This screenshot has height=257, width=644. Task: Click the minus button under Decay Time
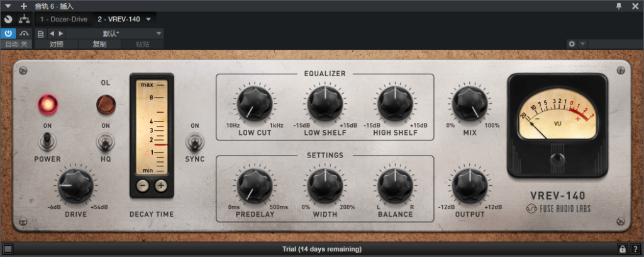143,186
